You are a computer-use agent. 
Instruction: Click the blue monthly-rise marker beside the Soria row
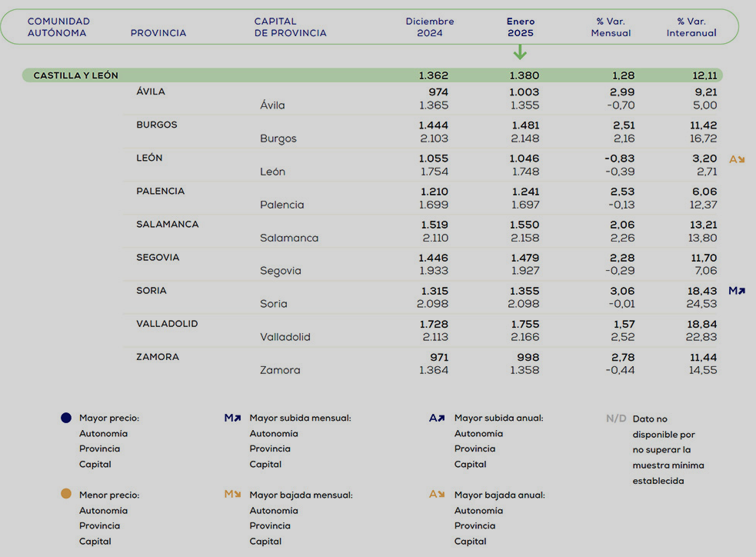[736, 292]
